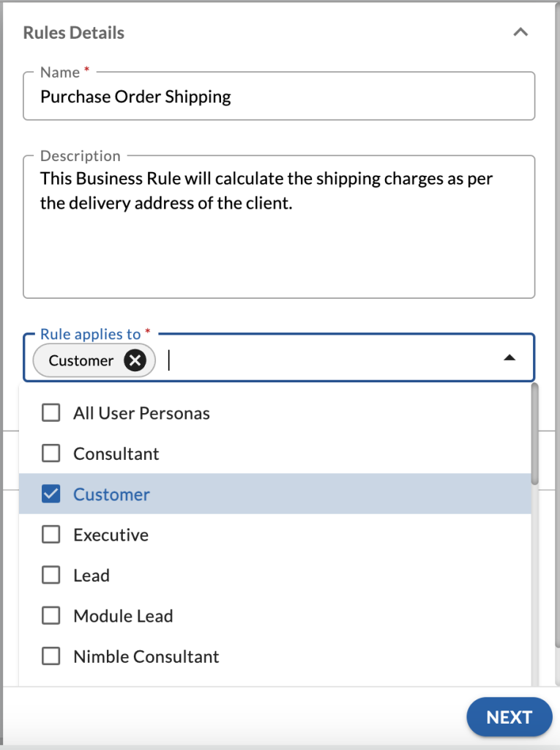Screen dimensions: 560x750
Task: Choose the Module Lead option label
Action: 123,616
